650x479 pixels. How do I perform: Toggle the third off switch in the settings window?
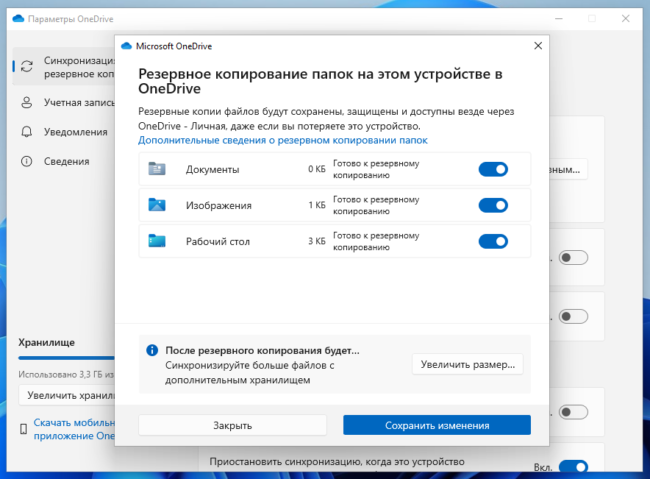click(573, 412)
